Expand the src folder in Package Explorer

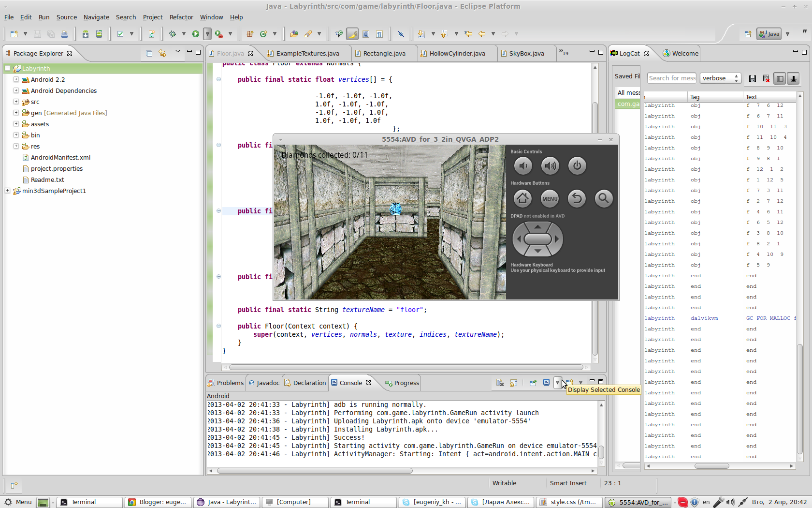pos(16,102)
